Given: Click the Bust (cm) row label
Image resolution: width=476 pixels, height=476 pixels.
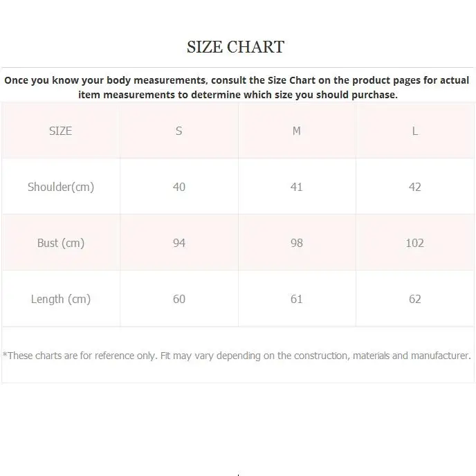Looking at the screenshot, I should (x=60, y=243).
